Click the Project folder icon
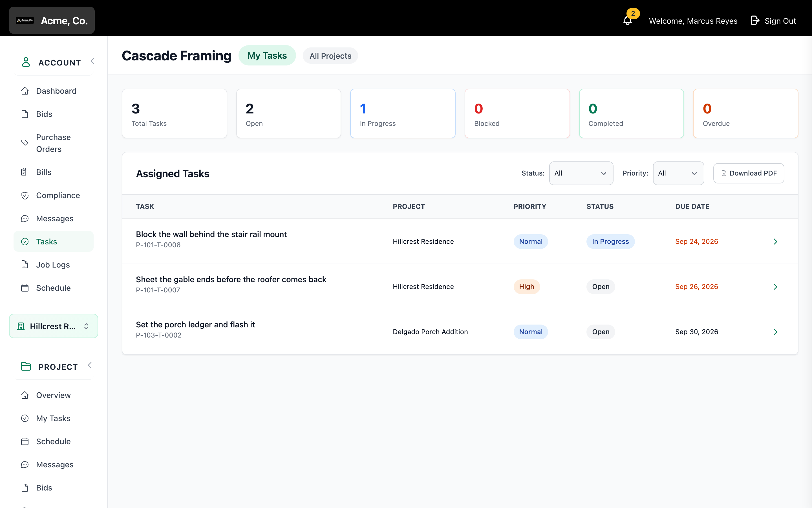 pos(26,366)
